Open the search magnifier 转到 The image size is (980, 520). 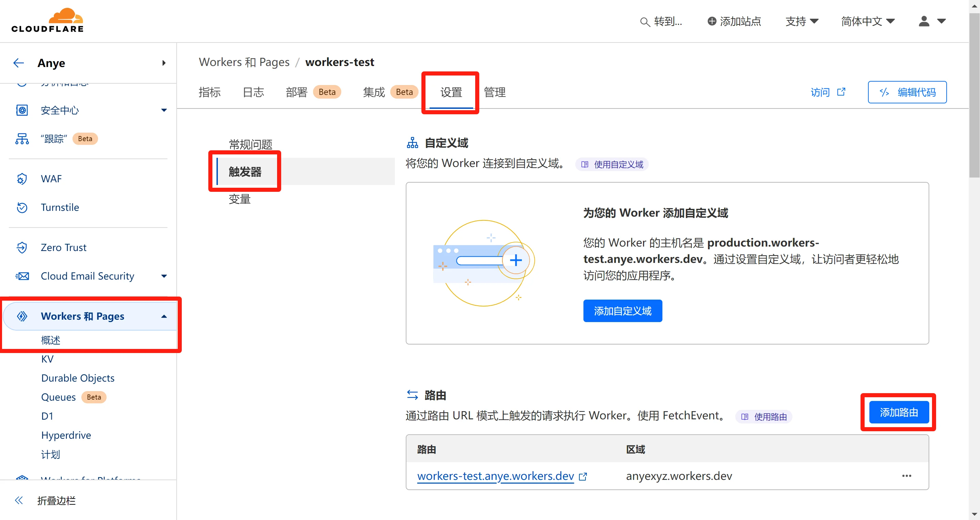click(645, 22)
